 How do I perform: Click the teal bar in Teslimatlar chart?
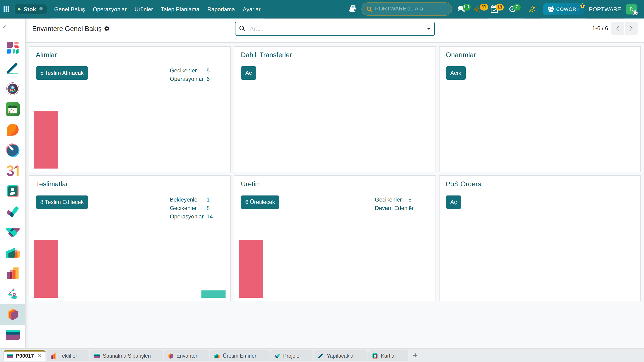coord(214,294)
